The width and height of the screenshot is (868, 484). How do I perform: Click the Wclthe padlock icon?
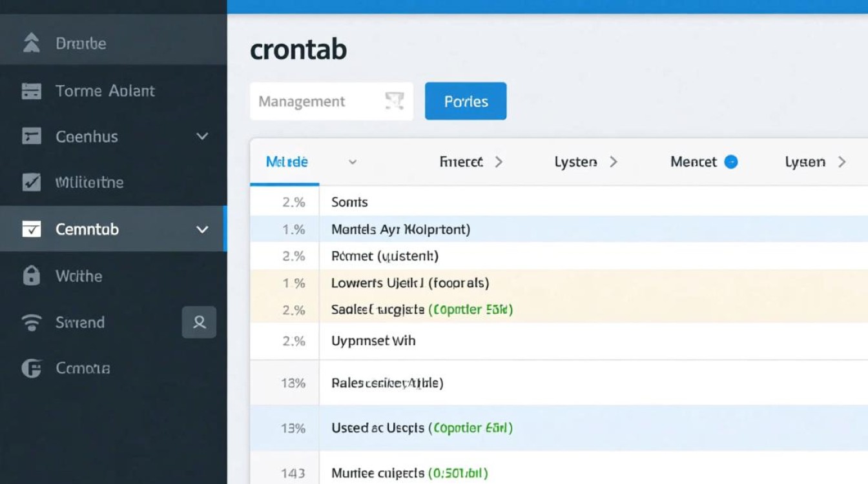point(31,276)
